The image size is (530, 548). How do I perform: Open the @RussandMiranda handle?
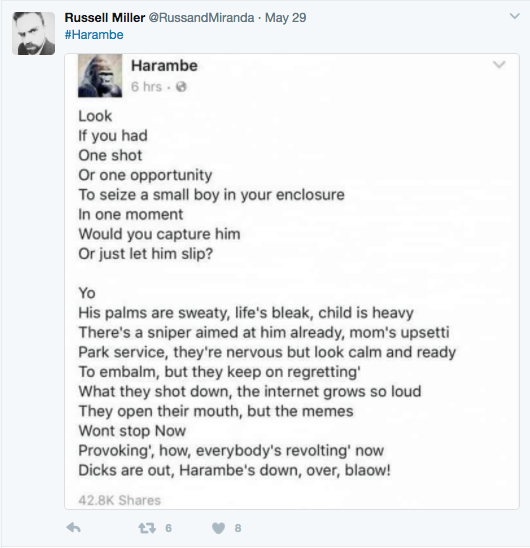coord(201,17)
